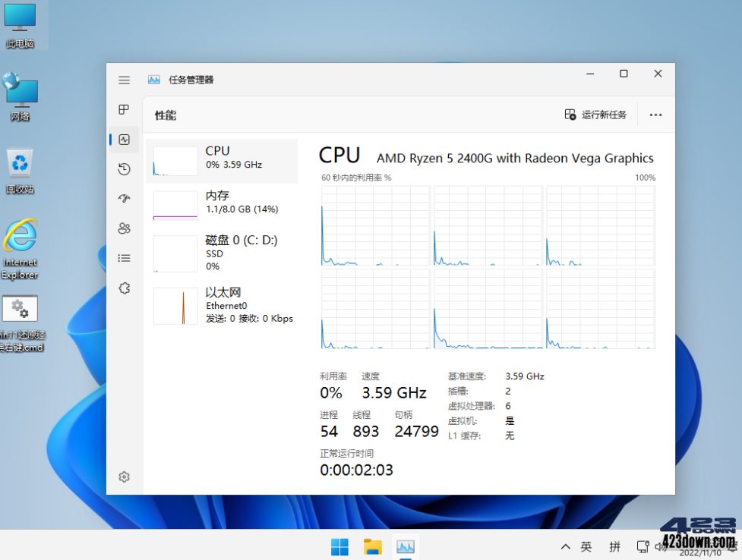The image size is (742, 560).
Task: Click the 893 threads value
Action: [366, 431]
